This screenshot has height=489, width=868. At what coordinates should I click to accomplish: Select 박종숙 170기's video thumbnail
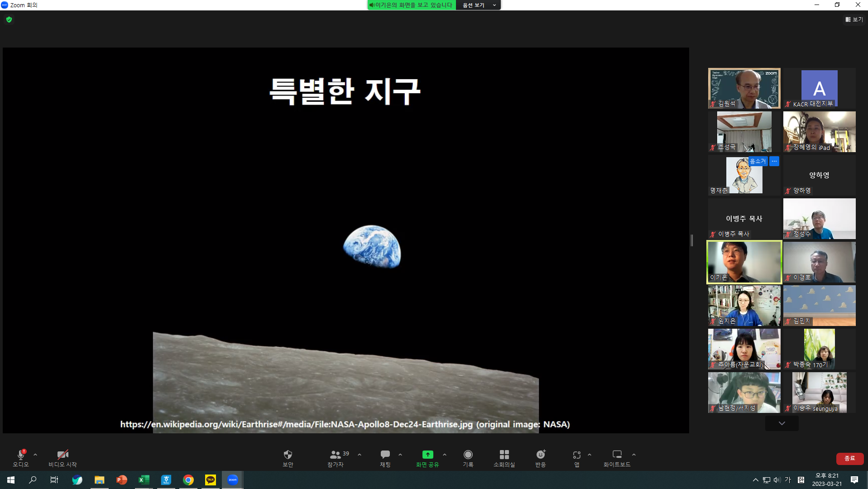point(820,349)
